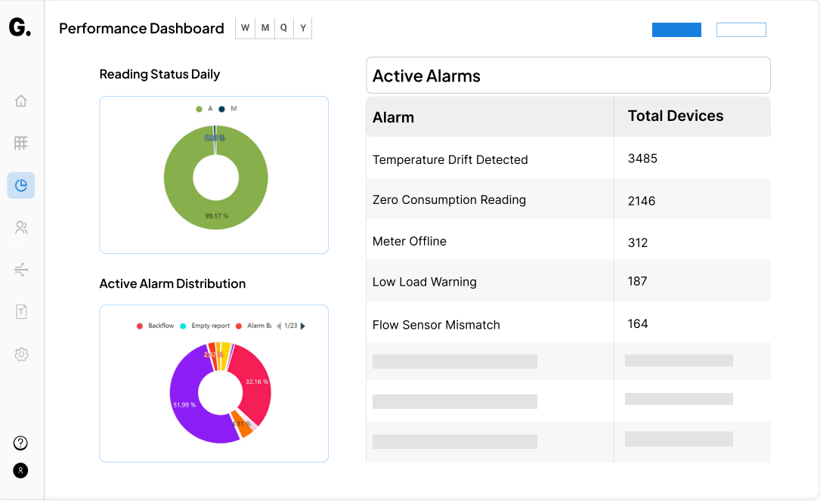820x504 pixels.
Task: Click the yellow donut segment
Action: [224, 355]
